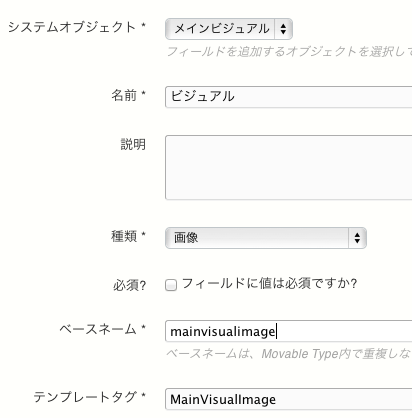412x418 pixels.
Task: Click the 説明 field label
Action: pyautogui.click(x=133, y=144)
